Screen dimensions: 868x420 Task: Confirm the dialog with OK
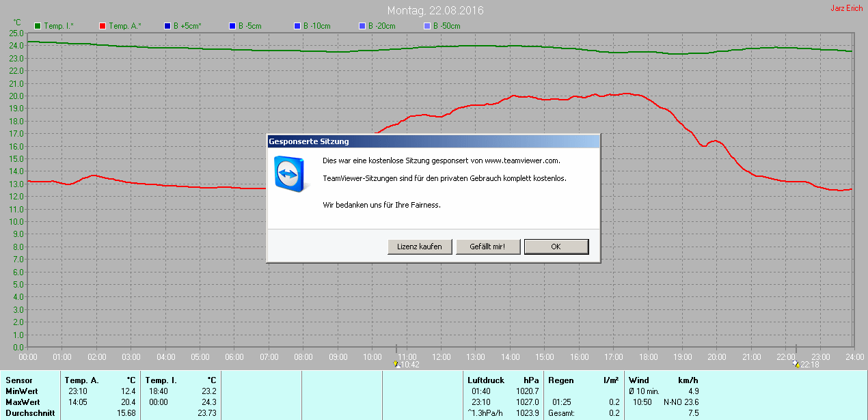[x=556, y=247]
